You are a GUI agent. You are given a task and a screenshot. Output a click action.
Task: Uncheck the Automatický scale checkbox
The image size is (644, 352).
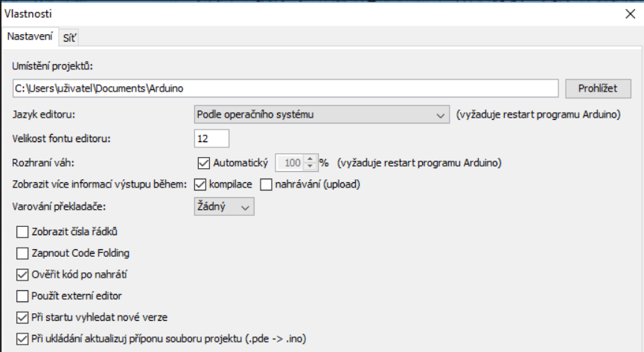point(204,161)
